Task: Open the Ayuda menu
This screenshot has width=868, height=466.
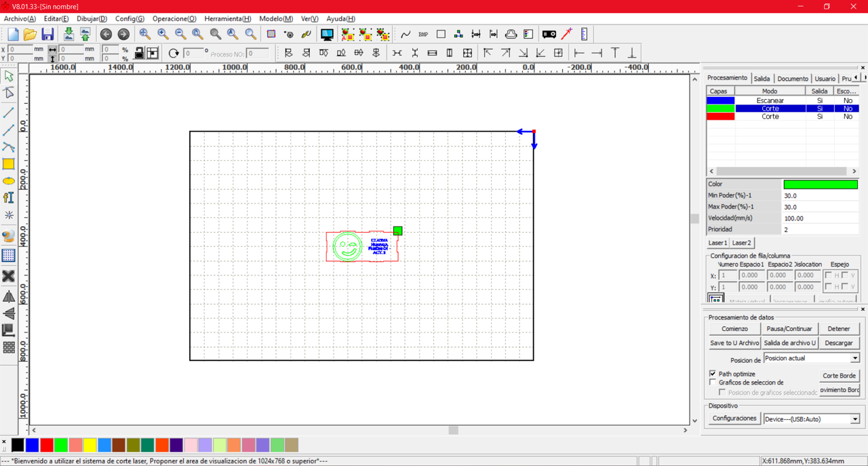Action: point(340,19)
